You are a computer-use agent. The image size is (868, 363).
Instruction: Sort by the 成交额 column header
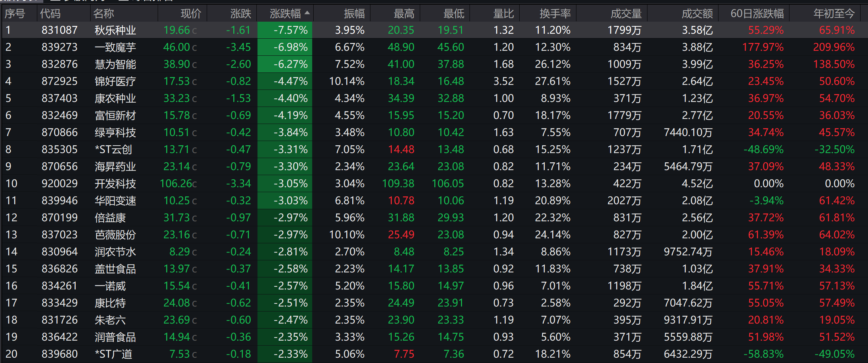tap(697, 13)
